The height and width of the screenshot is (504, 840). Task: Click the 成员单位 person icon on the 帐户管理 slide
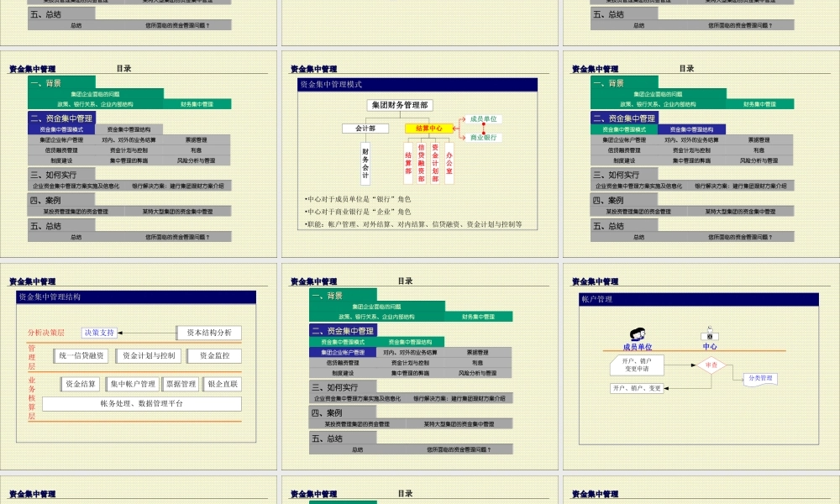coord(638,333)
